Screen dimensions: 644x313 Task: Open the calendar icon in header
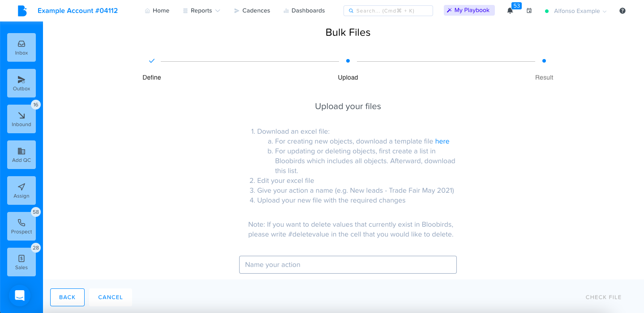[529, 11]
